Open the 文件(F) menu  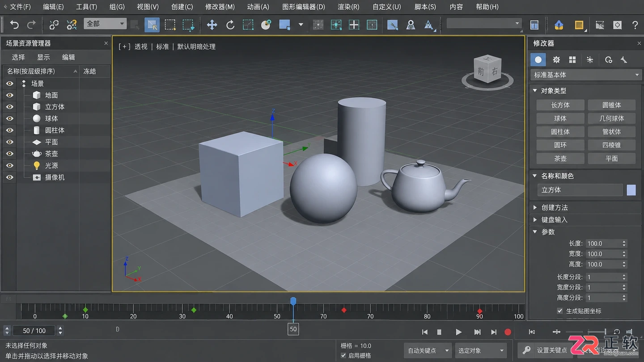(20, 7)
